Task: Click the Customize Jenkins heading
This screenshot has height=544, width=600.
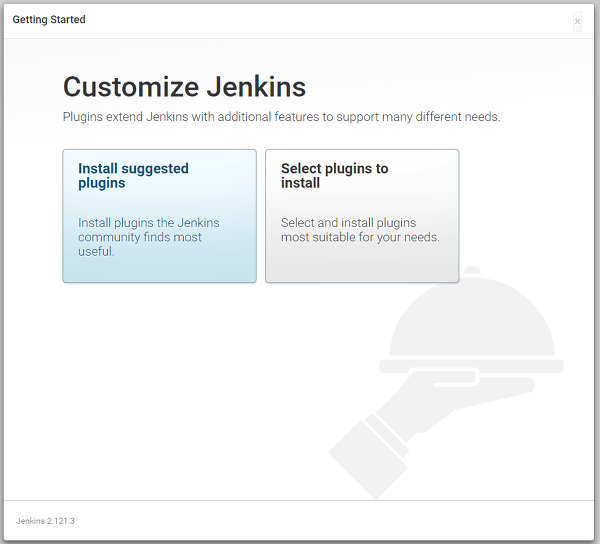Action: pyautogui.click(x=184, y=87)
